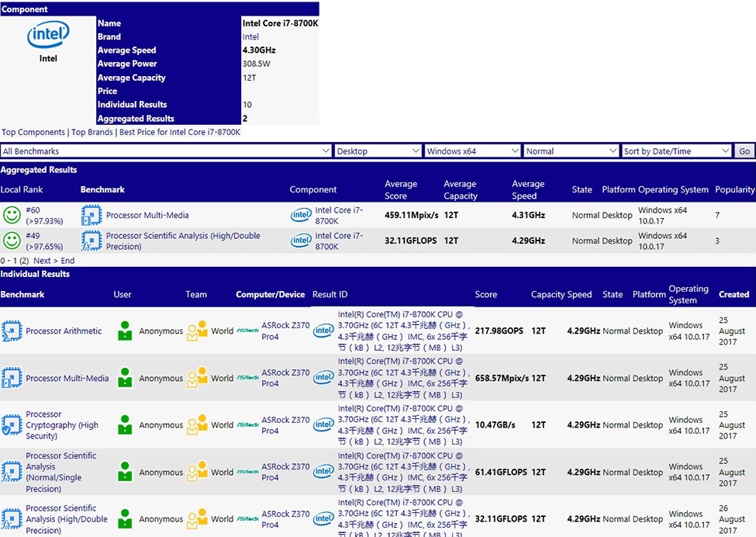Open the Top Brands link
This screenshot has height=537, width=756.
pyautogui.click(x=92, y=132)
